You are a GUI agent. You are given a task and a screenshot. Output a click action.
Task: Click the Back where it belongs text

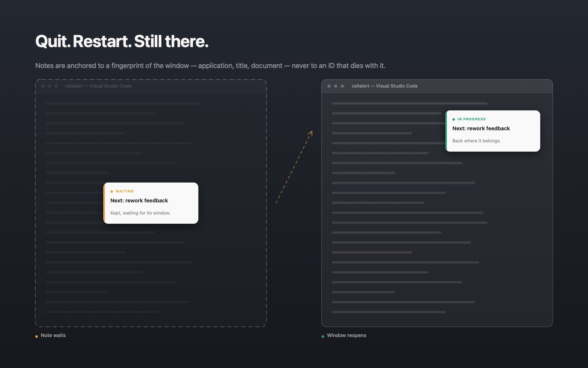pyautogui.click(x=477, y=141)
